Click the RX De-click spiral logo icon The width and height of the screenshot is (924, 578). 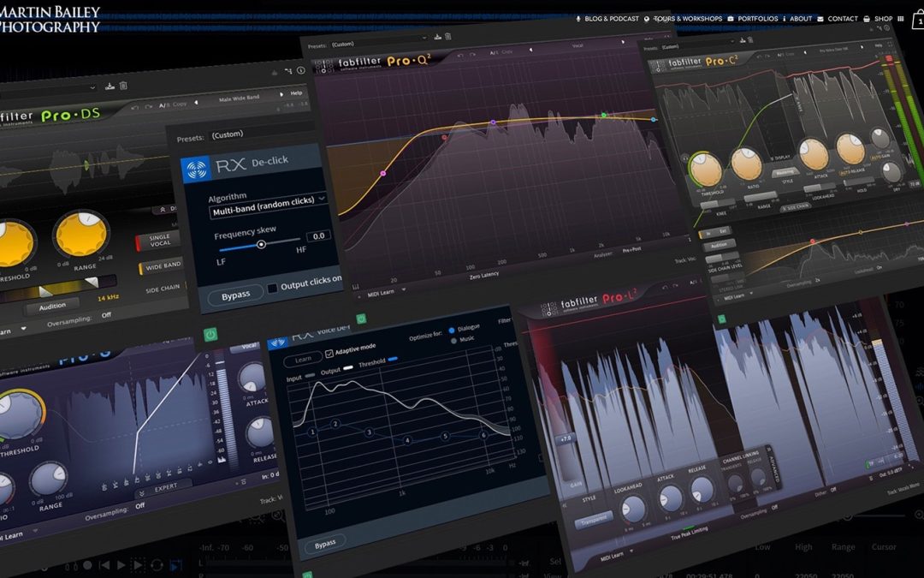(197, 167)
